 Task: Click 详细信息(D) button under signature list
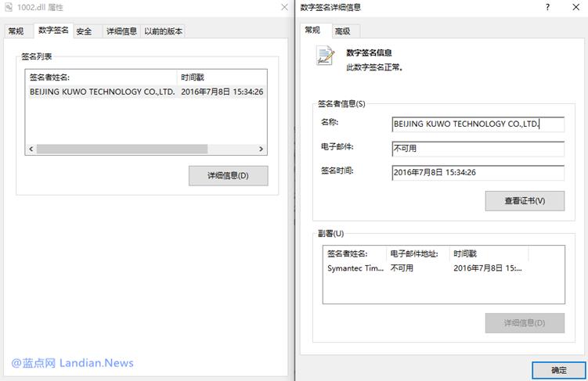(x=229, y=176)
